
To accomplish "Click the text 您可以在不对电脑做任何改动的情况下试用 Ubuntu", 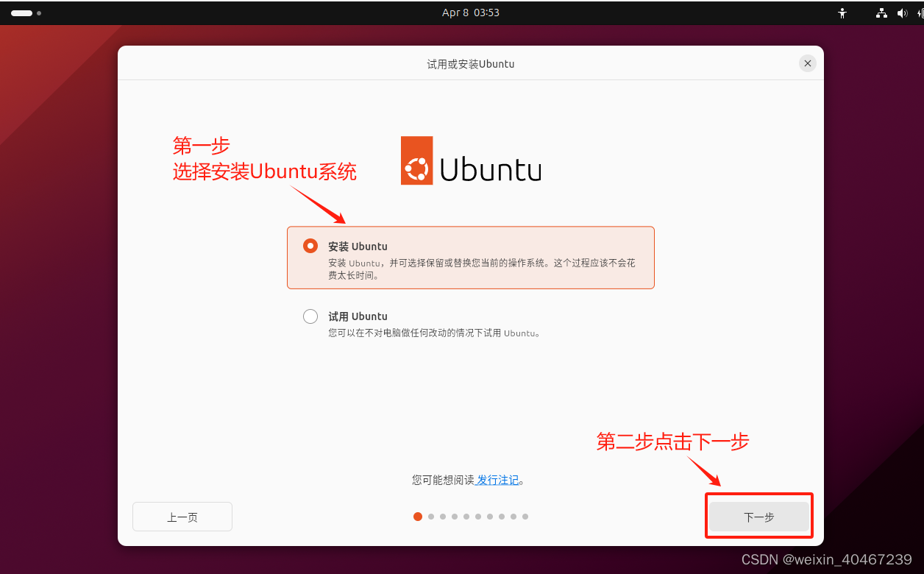I will (434, 333).
